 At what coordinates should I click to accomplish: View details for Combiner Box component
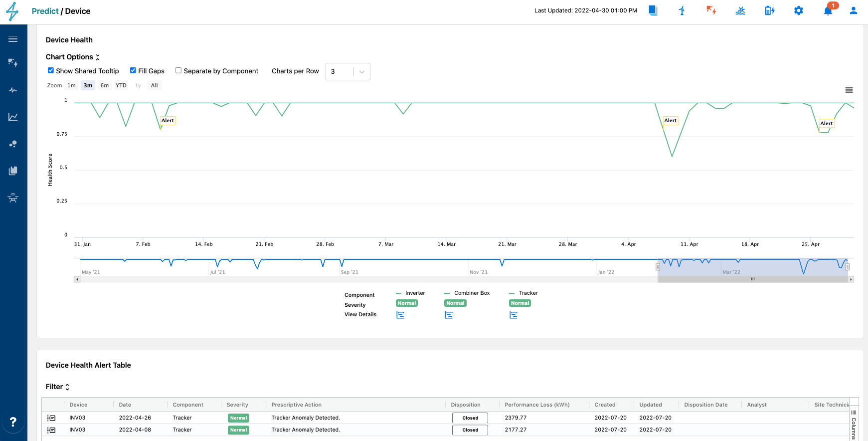tap(449, 315)
